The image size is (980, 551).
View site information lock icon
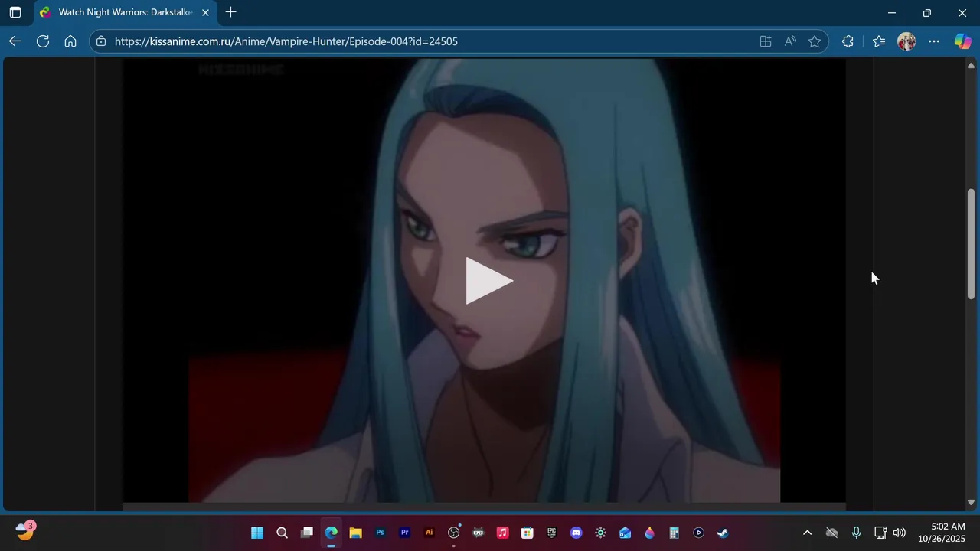click(x=101, y=41)
